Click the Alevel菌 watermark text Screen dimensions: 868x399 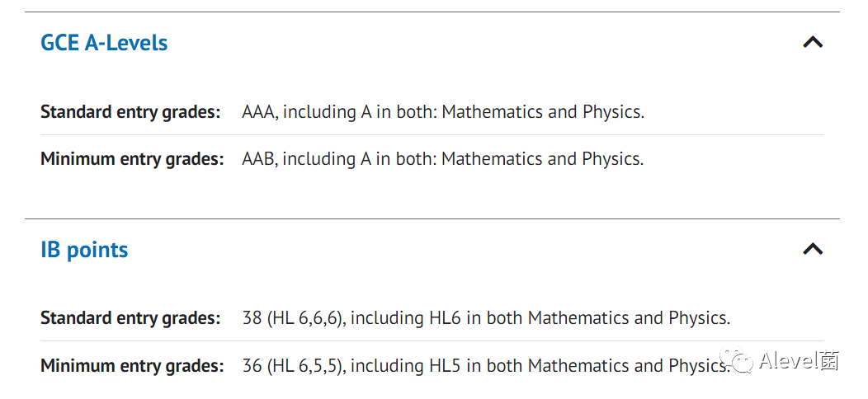coord(799,361)
